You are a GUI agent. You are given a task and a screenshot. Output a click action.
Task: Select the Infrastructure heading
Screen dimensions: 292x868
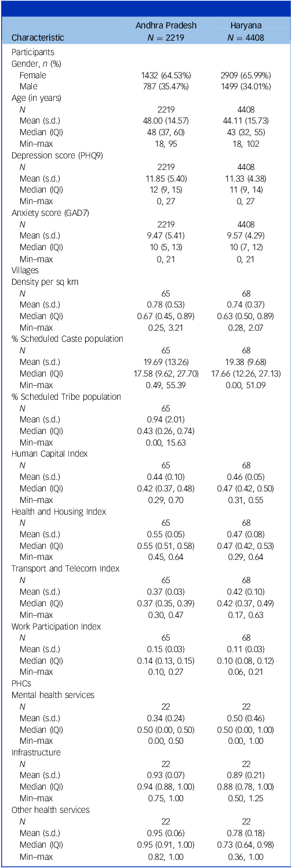35,753
